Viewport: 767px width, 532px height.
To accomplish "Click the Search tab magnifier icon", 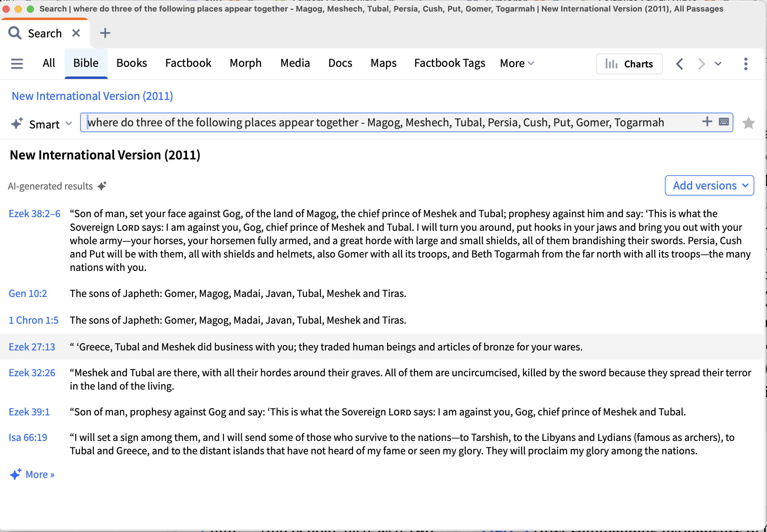I will tap(15, 33).
